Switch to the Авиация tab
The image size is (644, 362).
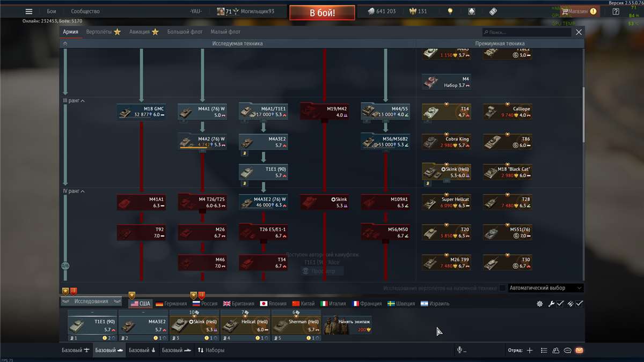[143, 32]
